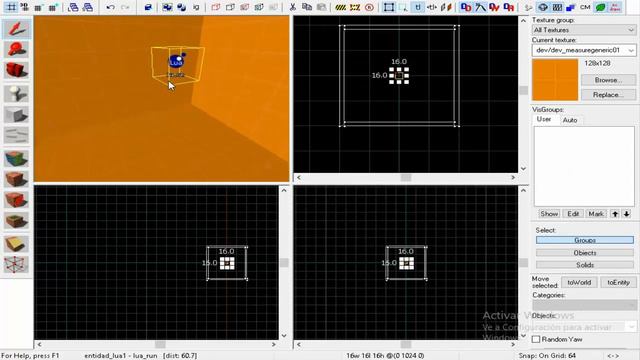Move visgroup up arrow button
The height and width of the screenshot is (360, 640).
[x=615, y=214]
